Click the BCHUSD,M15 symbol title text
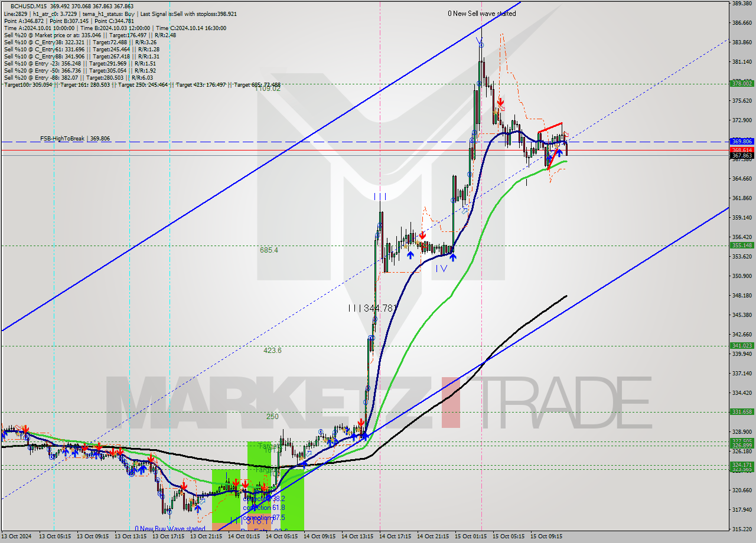Screen dimensions: 756x543 click(30, 6)
